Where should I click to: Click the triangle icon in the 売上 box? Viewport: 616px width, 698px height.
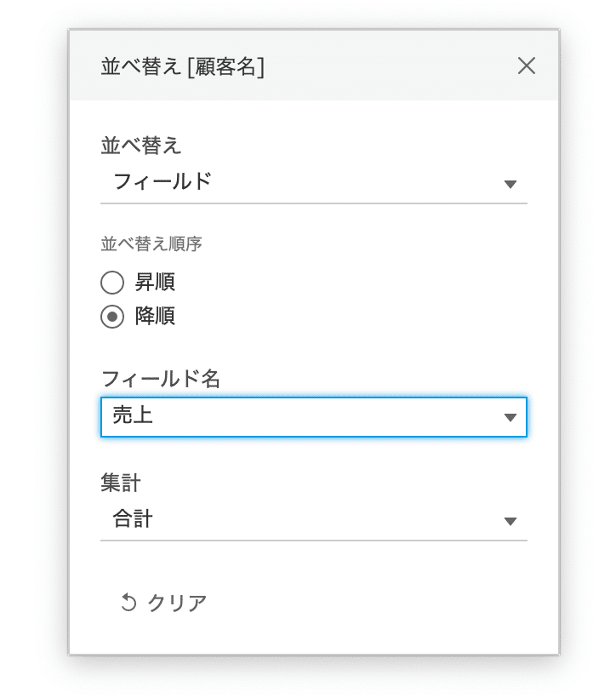(x=510, y=417)
